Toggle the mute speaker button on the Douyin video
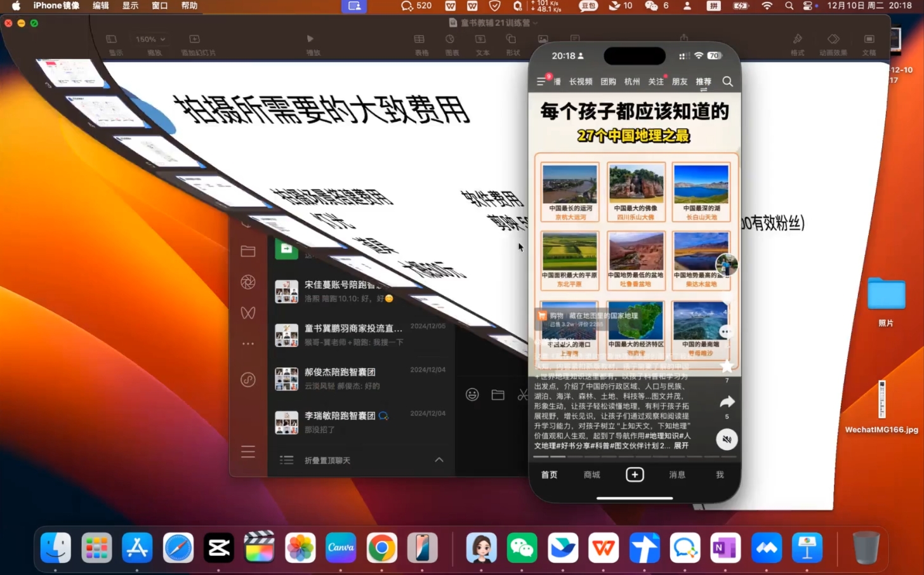The image size is (924, 575). tap(727, 439)
